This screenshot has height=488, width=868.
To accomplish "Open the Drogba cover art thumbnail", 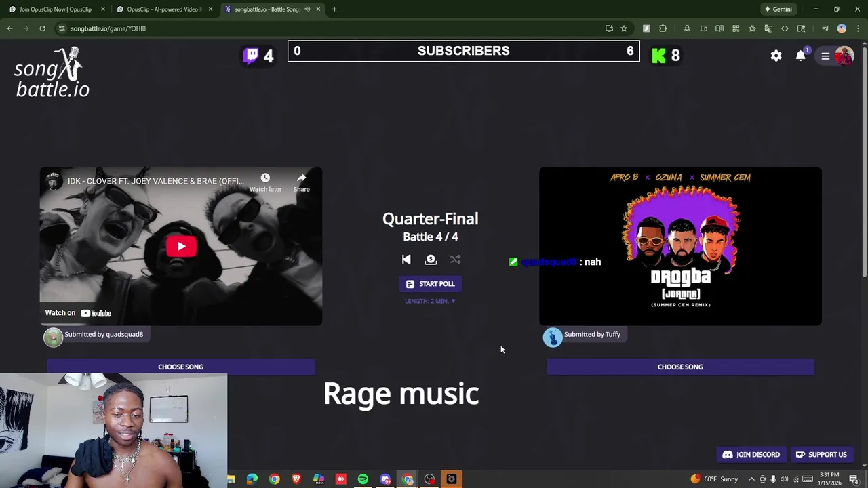I will [x=680, y=246].
